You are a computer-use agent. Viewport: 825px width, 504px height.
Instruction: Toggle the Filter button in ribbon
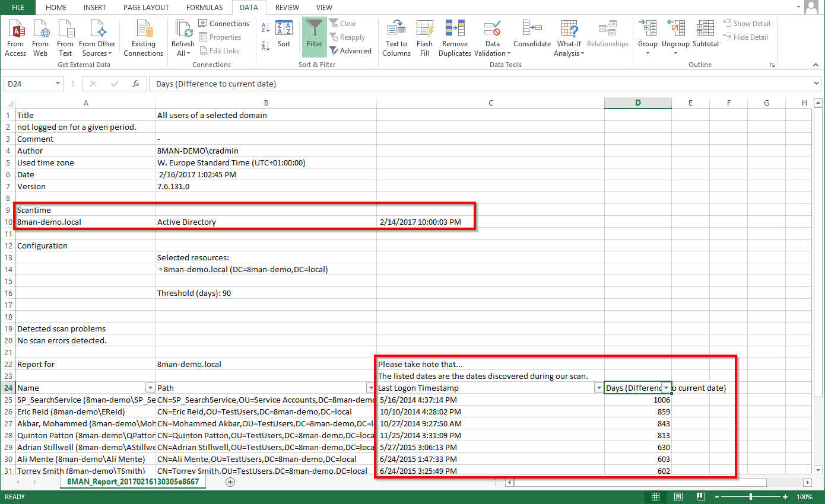[x=314, y=37]
